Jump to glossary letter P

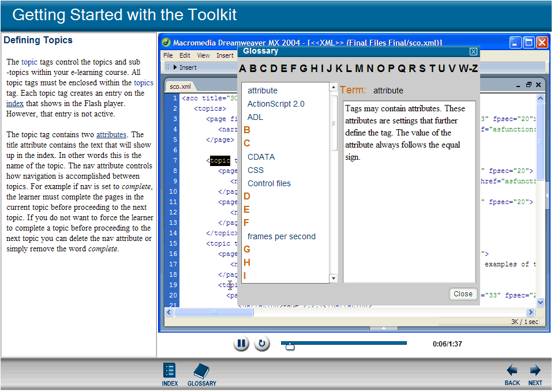[391, 69]
